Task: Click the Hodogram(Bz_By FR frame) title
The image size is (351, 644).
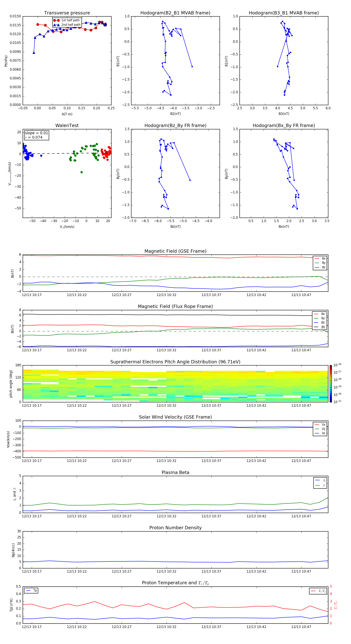Action: pos(175,125)
